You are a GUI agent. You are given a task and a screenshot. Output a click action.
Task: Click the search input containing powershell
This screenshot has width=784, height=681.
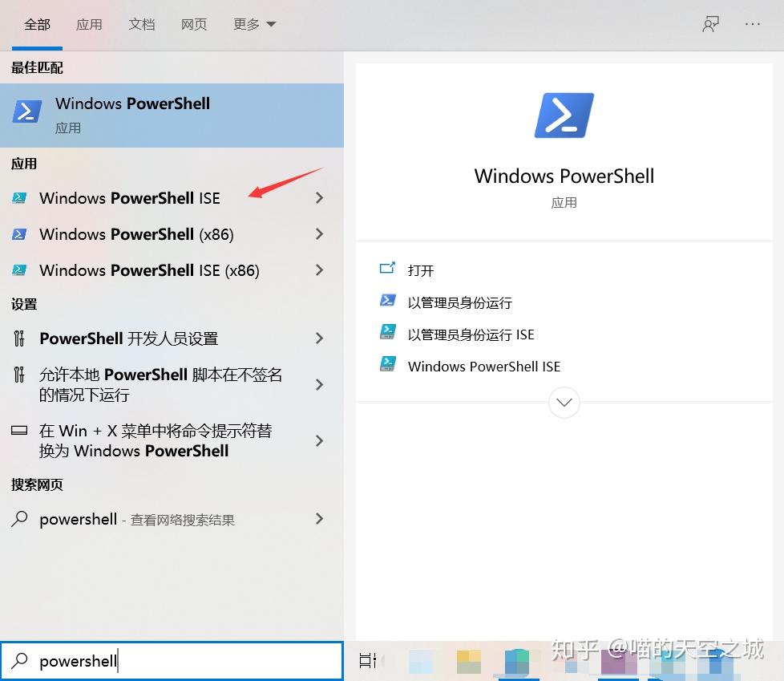(172, 660)
